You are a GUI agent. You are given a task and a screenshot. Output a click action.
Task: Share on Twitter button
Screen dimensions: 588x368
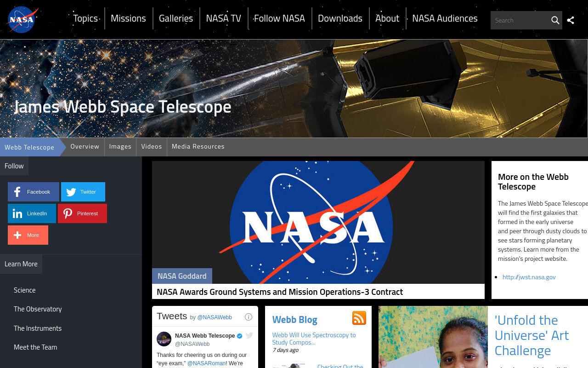[83, 192]
